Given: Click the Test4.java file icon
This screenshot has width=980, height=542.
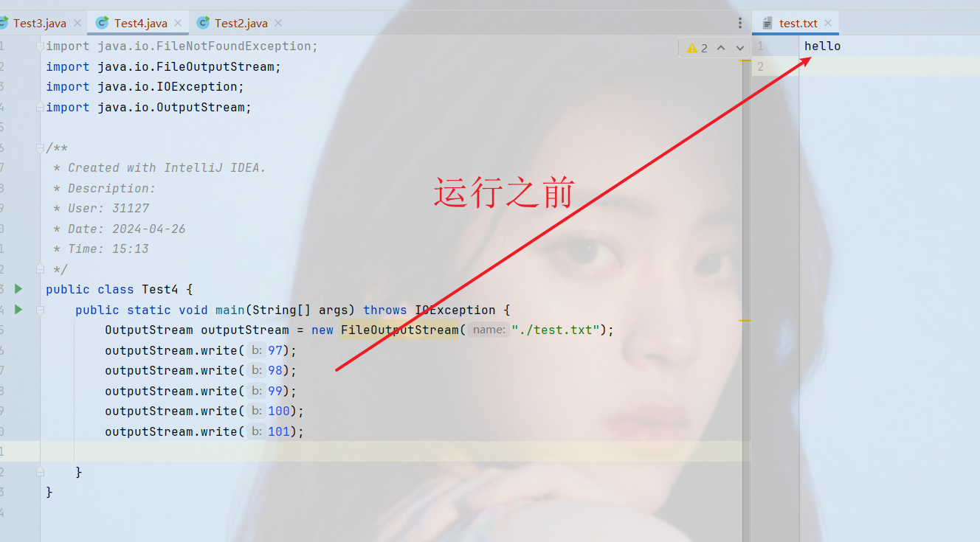Looking at the screenshot, I should coord(103,23).
